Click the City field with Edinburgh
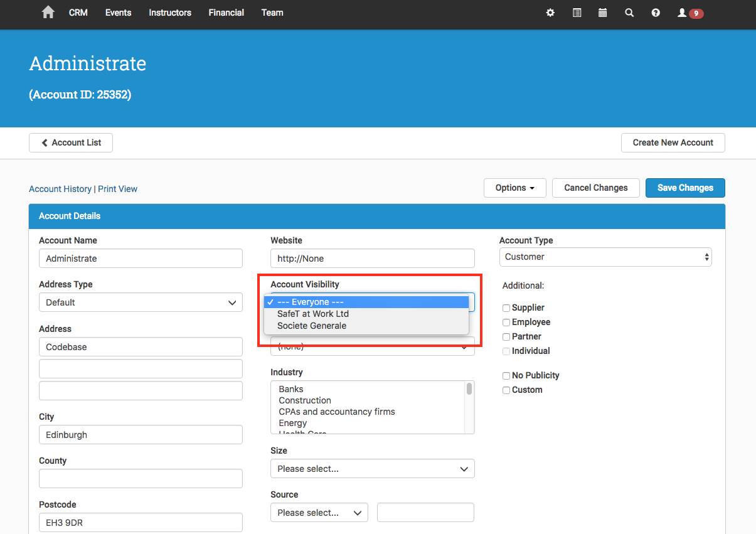 (x=141, y=435)
